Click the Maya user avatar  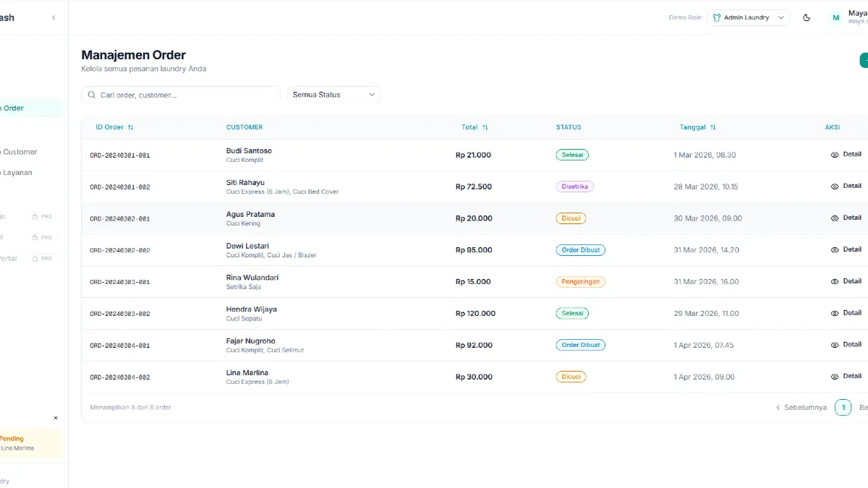pos(835,18)
